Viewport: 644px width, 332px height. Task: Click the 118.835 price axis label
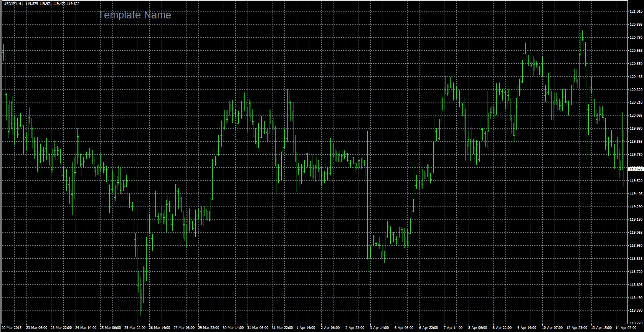pos(636,259)
